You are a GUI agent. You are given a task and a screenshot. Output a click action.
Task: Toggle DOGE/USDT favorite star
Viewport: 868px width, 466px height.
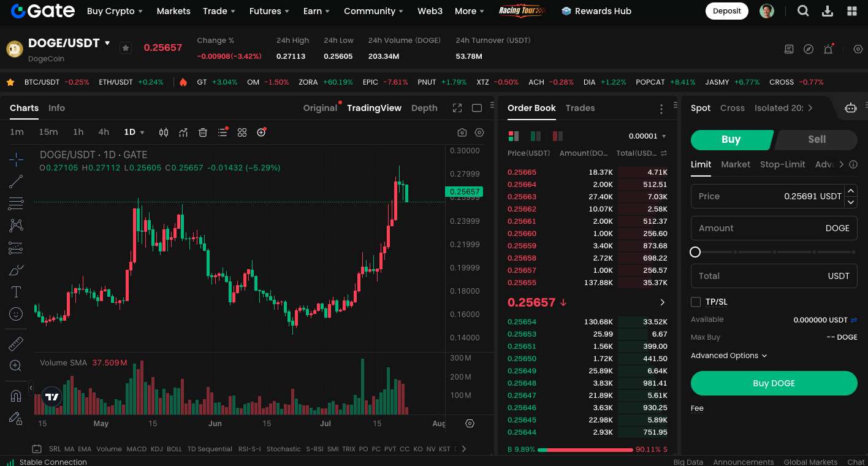[x=126, y=48]
